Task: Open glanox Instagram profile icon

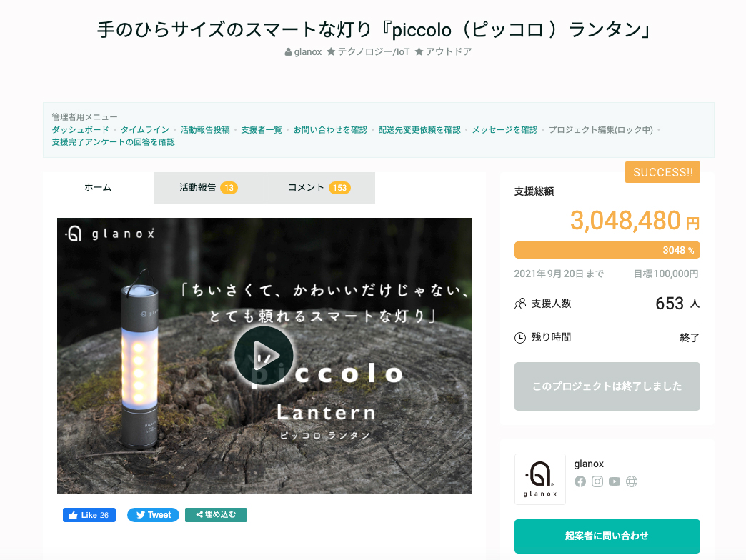Action: 597,481
